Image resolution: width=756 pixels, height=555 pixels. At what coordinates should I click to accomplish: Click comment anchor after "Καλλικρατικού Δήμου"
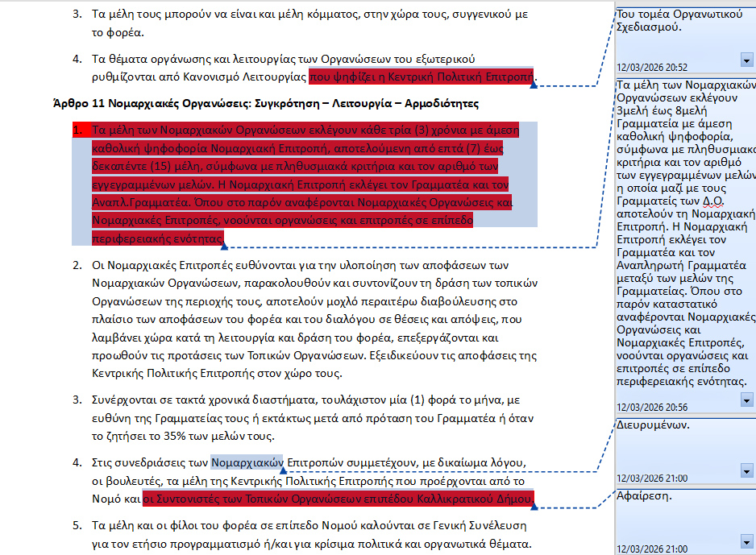pyautogui.click(x=534, y=507)
